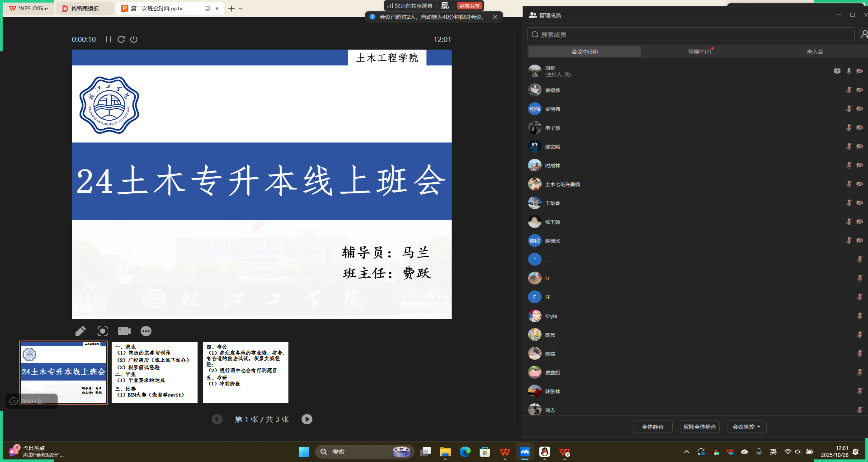Open more sharing options via the ellipsis icon
868x462 pixels.
146,331
